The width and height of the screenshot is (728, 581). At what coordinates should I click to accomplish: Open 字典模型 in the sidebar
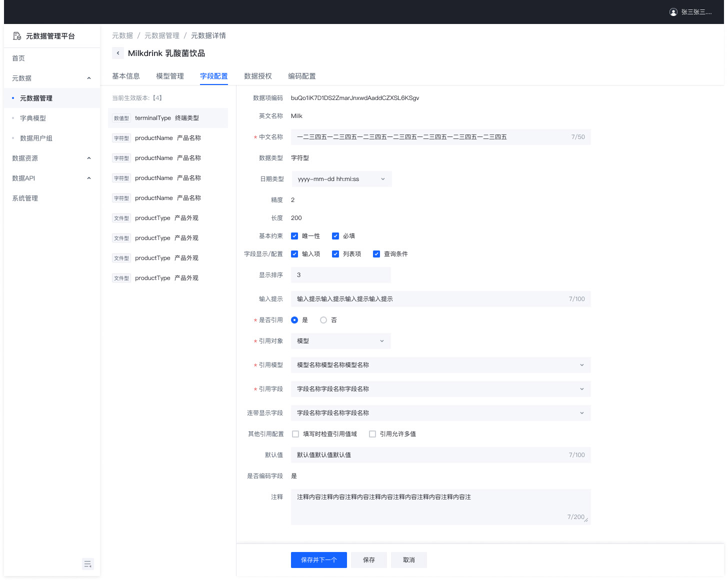click(52, 118)
